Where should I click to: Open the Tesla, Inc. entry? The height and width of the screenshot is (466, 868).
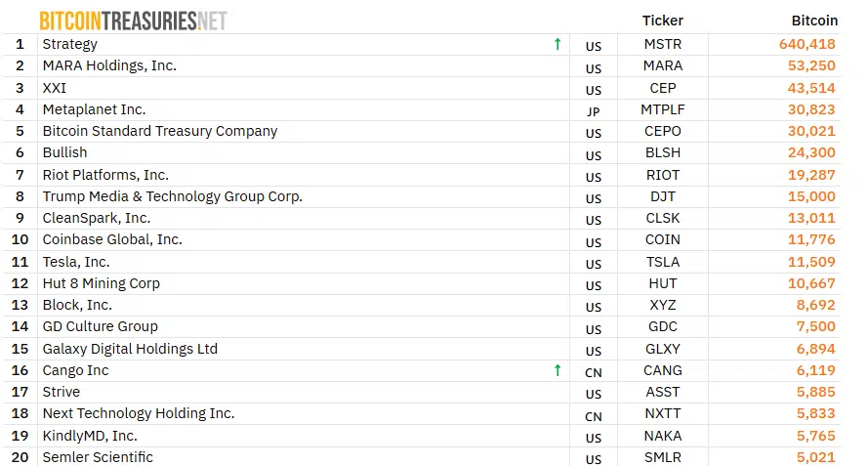pyautogui.click(x=76, y=262)
